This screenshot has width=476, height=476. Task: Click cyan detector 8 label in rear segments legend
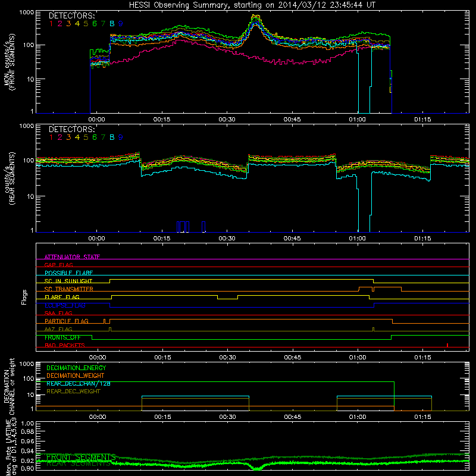(x=112, y=137)
